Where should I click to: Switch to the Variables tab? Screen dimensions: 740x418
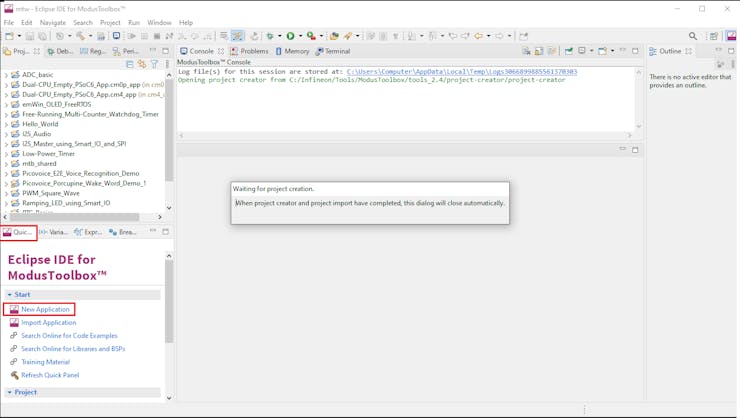pos(54,232)
